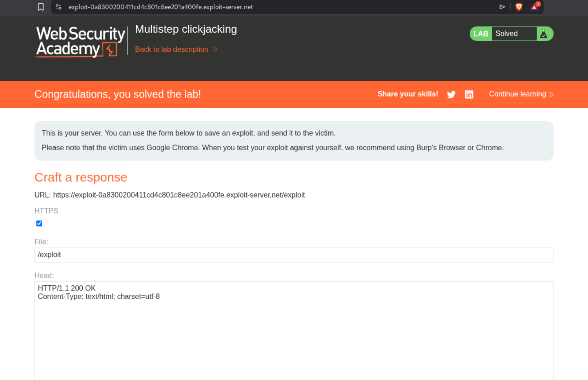Share on LinkedIn via its icon

tap(469, 95)
